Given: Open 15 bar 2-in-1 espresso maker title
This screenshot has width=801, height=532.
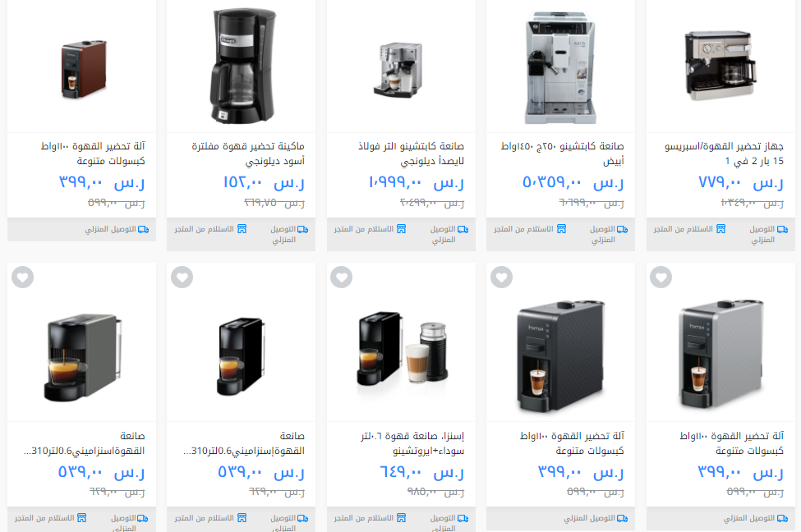Looking at the screenshot, I should pos(724,154).
